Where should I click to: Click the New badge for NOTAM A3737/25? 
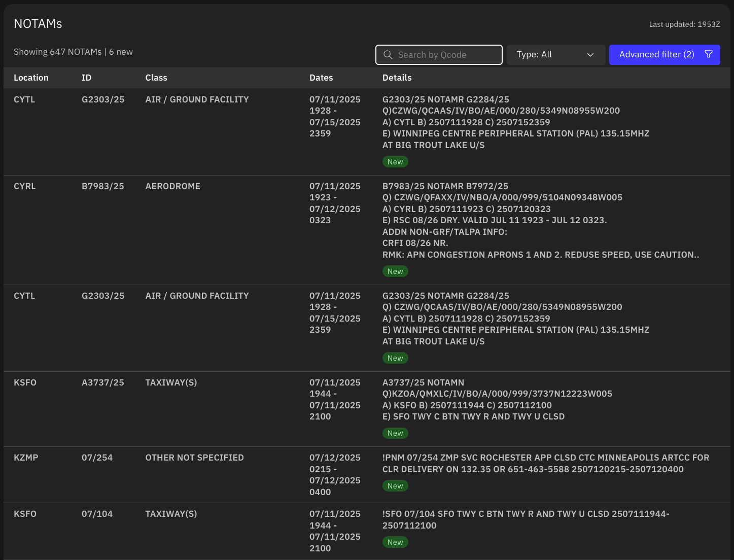[395, 433]
